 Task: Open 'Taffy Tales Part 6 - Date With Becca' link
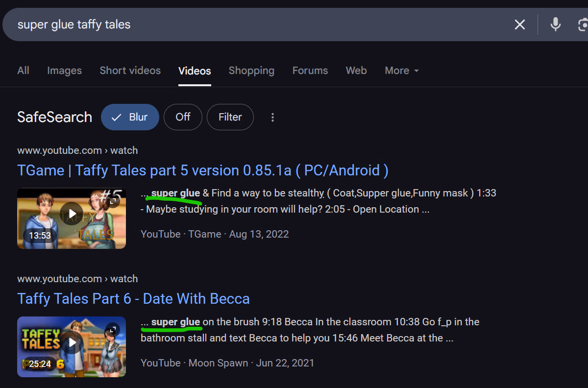pyautogui.click(x=133, y=299)
